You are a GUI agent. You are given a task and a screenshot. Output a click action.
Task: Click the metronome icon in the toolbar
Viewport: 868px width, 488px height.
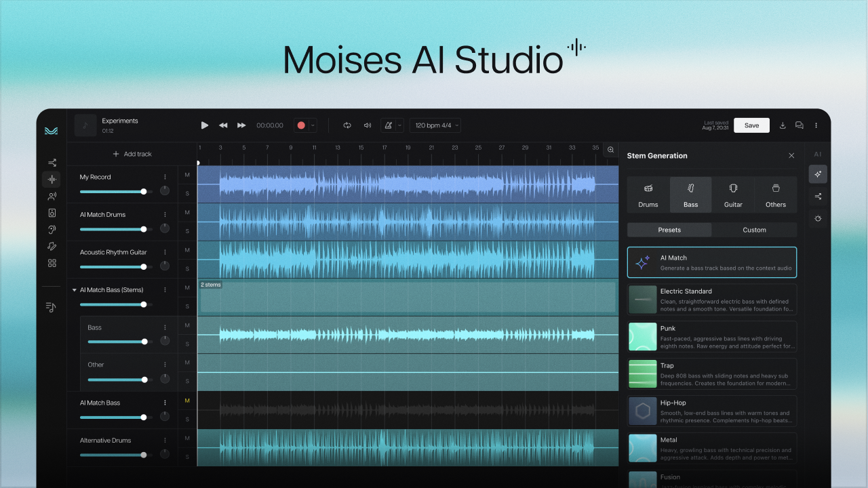[x=389, y=125]
